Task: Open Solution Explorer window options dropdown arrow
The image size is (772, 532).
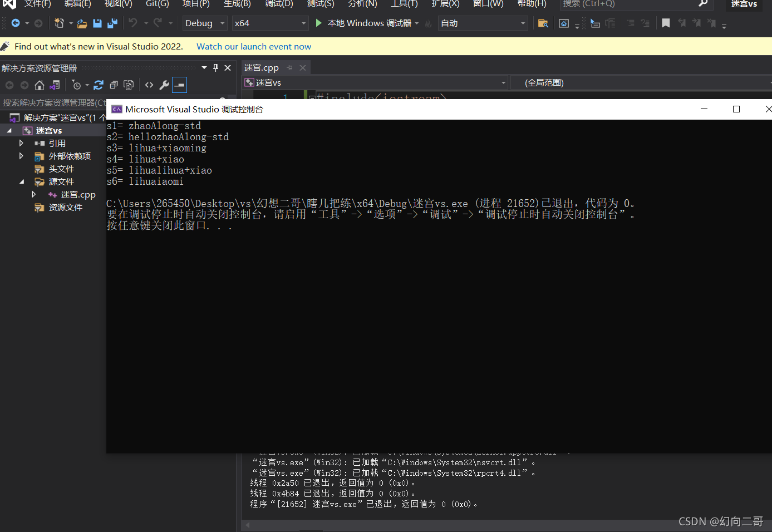Action: (x=204, y=68)
